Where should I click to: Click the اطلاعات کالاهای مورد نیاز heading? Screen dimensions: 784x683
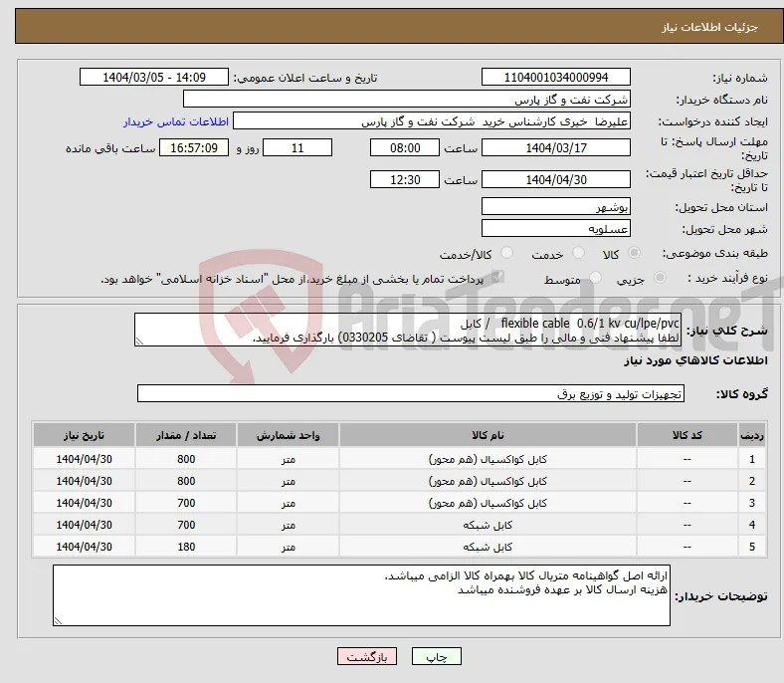pos(695,360)
